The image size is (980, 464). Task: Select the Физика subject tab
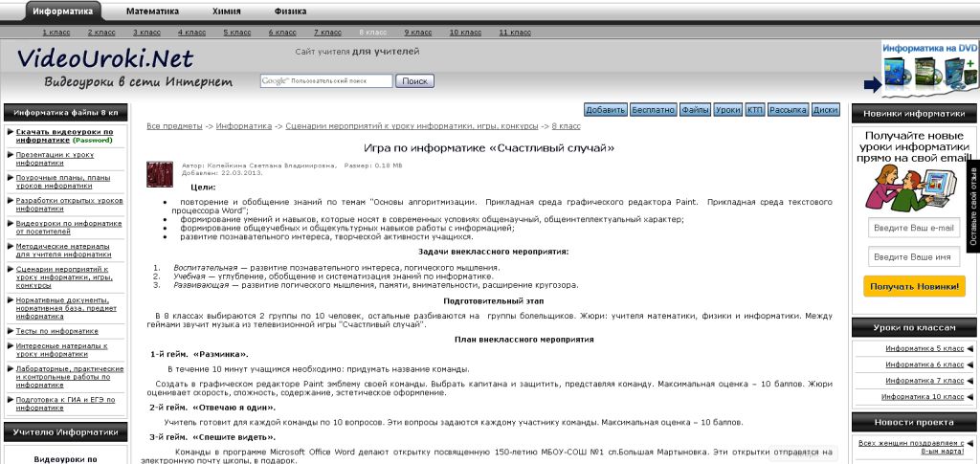[x=290, y=12]
